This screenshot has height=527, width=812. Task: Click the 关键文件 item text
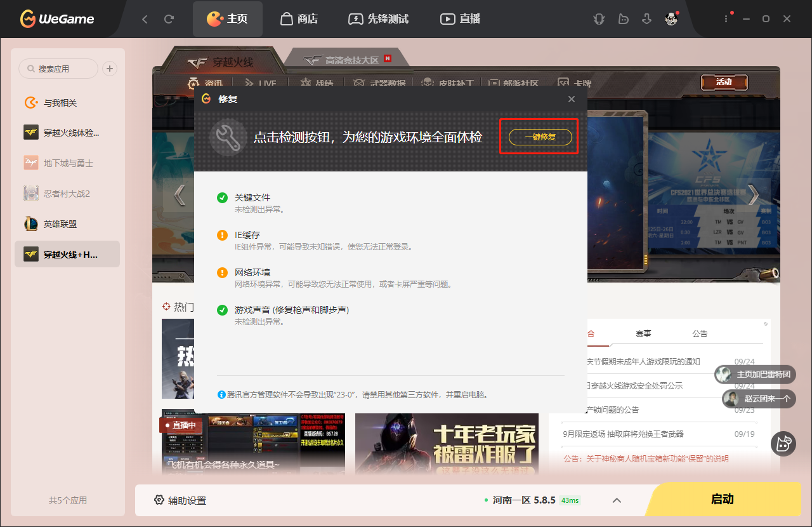point(252,197)
